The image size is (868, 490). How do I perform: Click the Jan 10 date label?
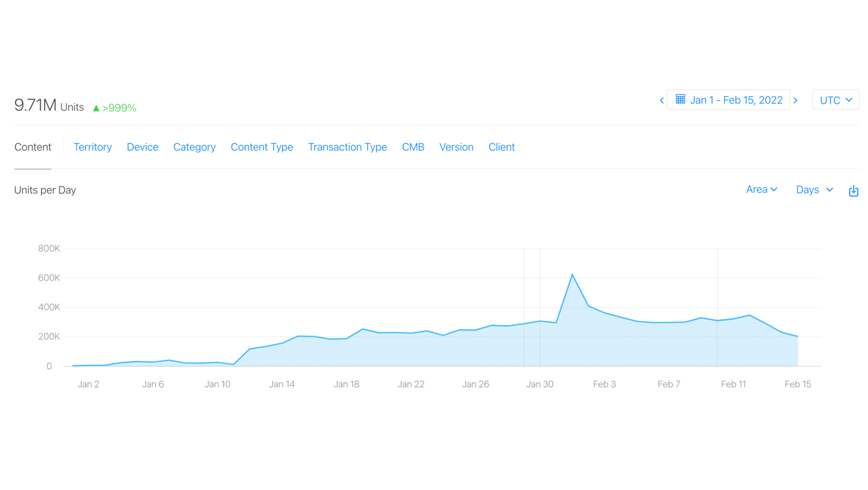click(218, 385)
